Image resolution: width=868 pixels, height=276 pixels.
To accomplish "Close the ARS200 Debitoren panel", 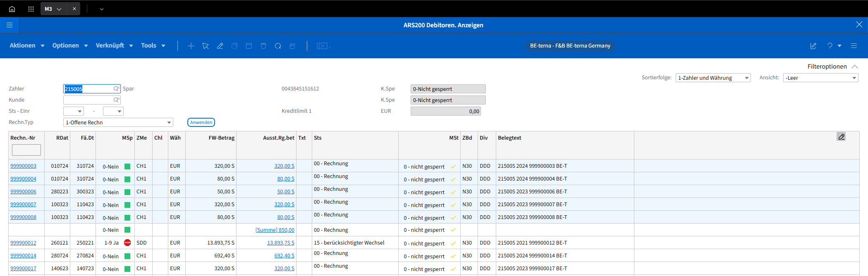I will (x=859, y=25).
